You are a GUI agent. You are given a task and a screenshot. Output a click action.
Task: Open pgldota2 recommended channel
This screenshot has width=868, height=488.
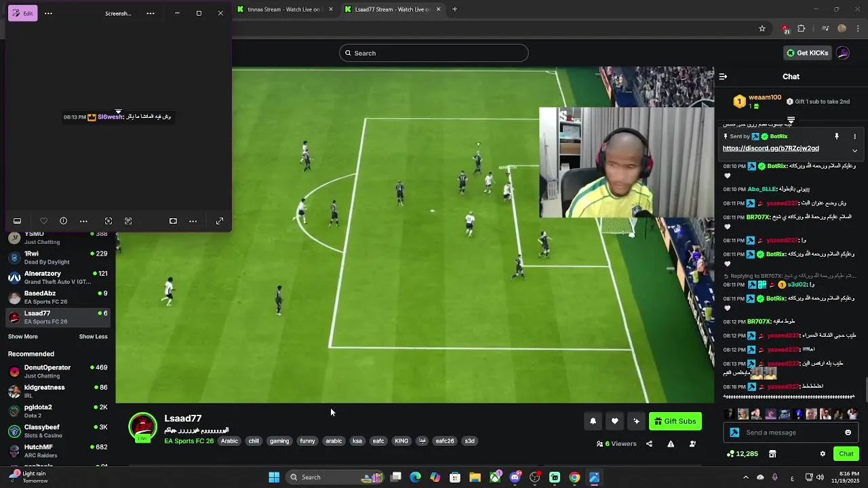(58, 411)
